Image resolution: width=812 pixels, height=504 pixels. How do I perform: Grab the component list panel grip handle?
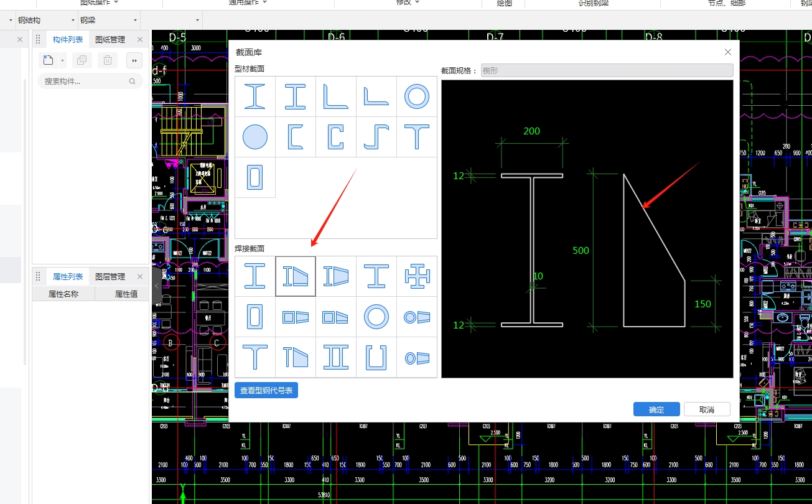coord(38,39)
